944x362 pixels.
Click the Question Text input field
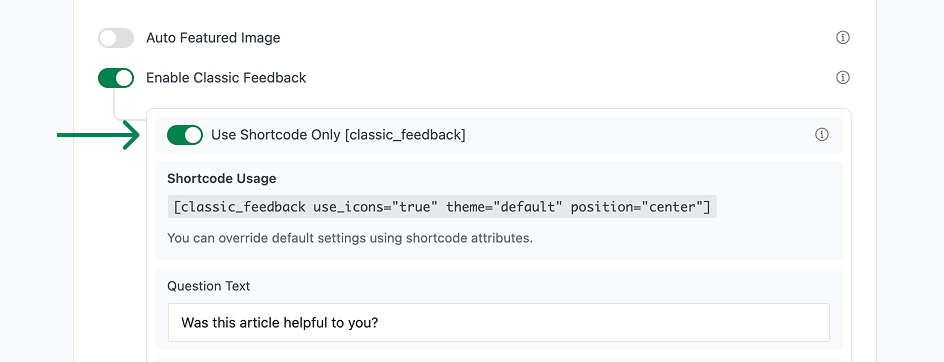tap(498, 323)
